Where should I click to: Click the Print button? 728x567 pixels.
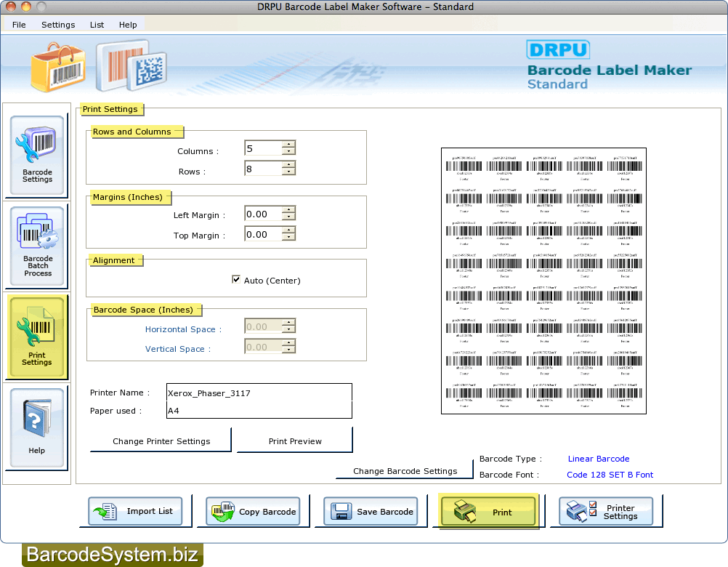click(488, 511)
